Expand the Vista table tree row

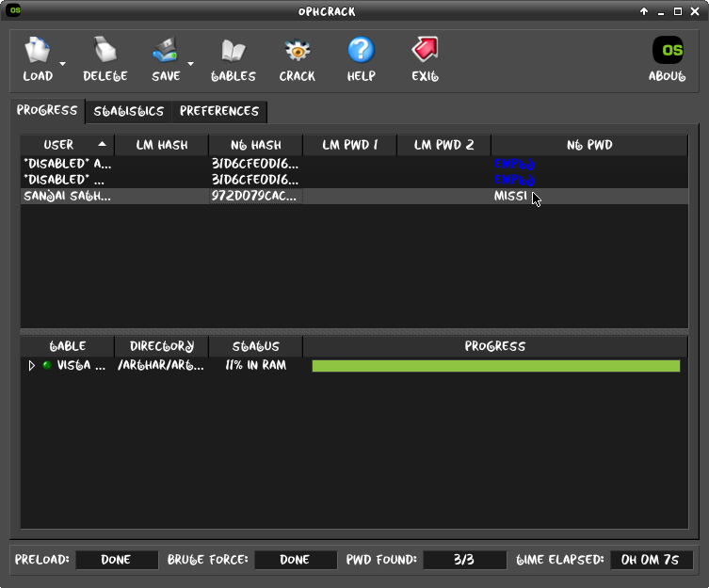coord(31,366)
